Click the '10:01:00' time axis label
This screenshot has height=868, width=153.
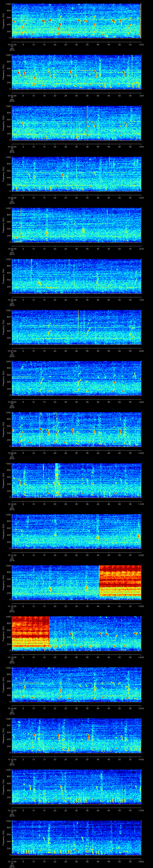[12, 44]
